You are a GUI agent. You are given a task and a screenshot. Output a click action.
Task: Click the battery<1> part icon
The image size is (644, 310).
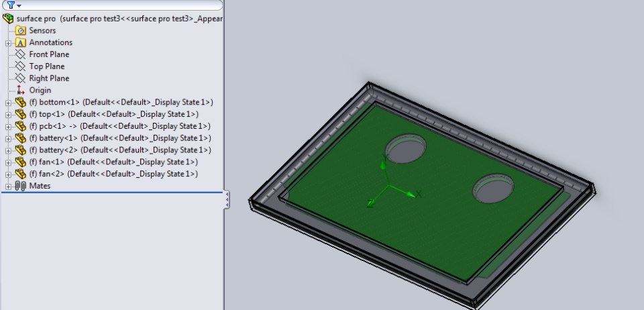(21, 138)
